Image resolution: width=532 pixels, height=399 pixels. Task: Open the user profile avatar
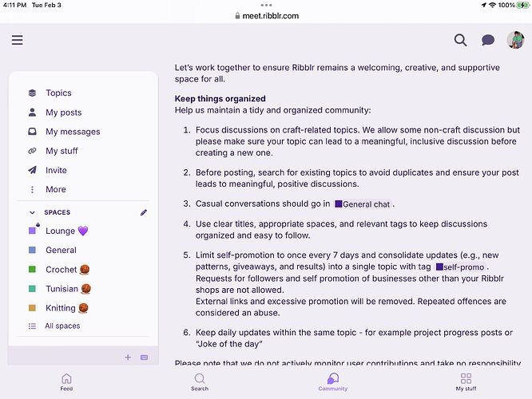[x=515, y=40]
